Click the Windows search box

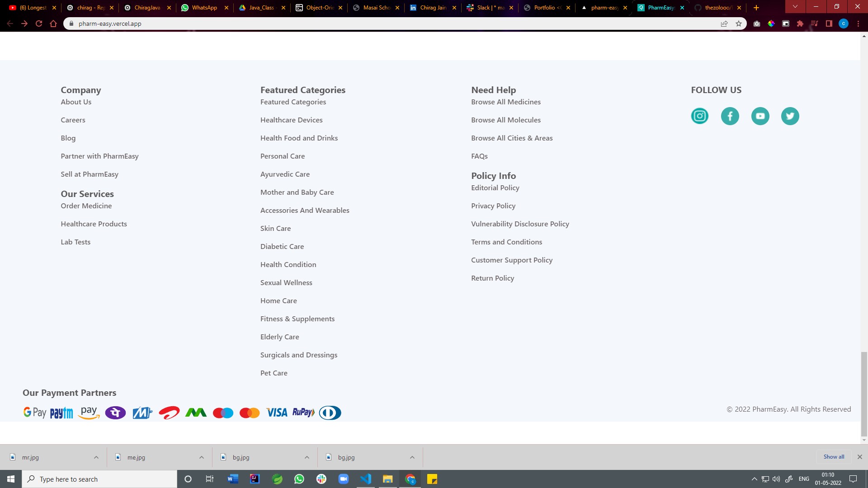pos(99,479)
